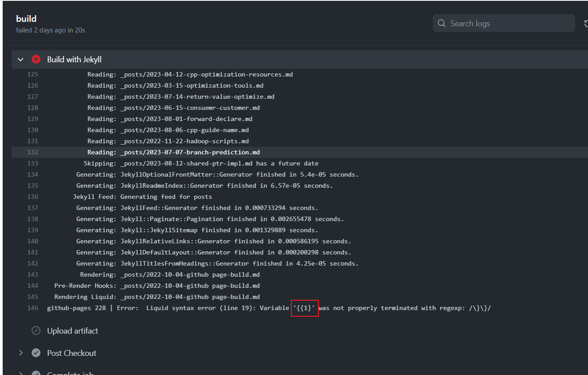Click the JekyllRelativeLinks::Generator log line
The width and height of the screenshot is (588, 375).
click(214, 241)
